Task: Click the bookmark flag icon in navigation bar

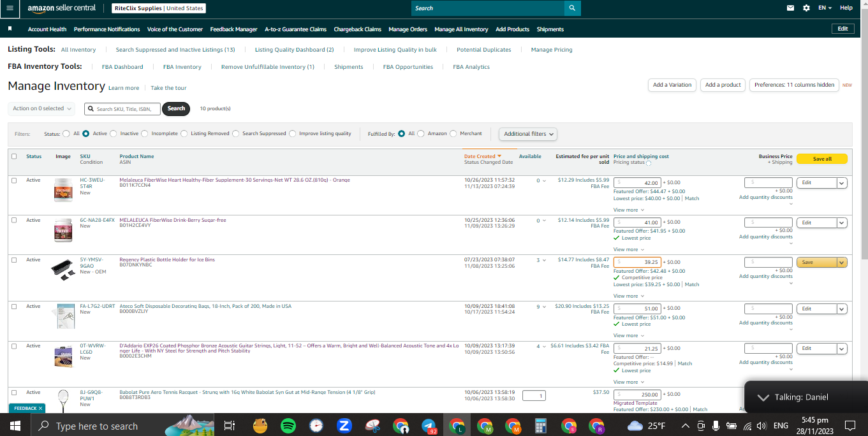Action: 10,29
